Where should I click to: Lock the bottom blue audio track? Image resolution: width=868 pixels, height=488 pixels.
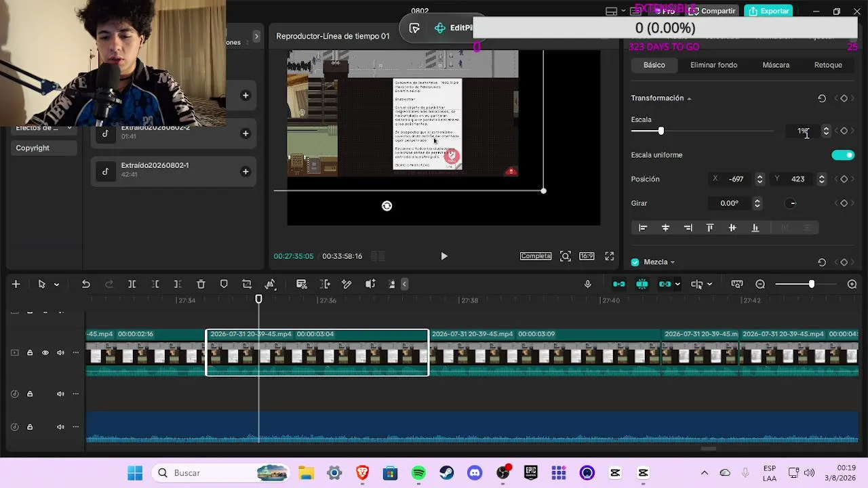30,427
